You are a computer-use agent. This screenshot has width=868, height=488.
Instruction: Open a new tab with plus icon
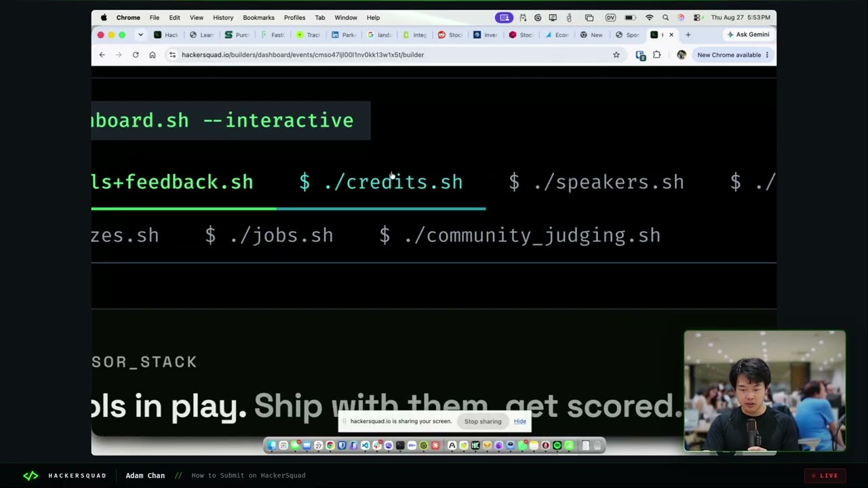(688, 35)
